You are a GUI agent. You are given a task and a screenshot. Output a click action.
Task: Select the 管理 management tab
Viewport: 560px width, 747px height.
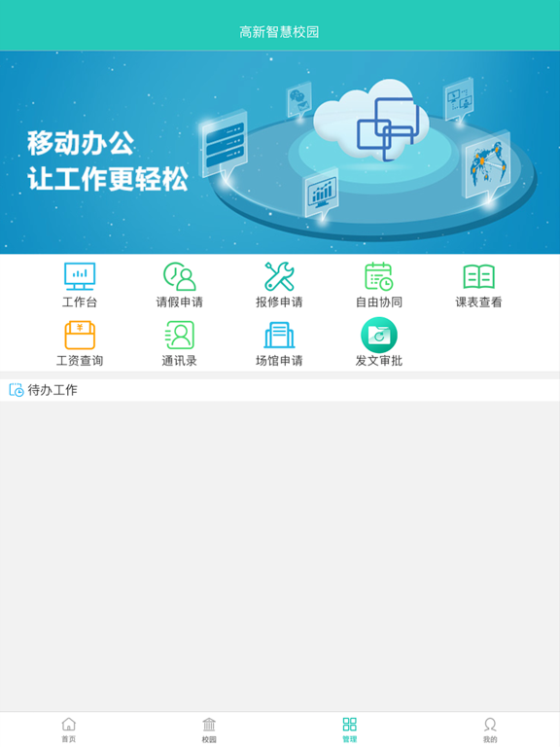[350, 729]
